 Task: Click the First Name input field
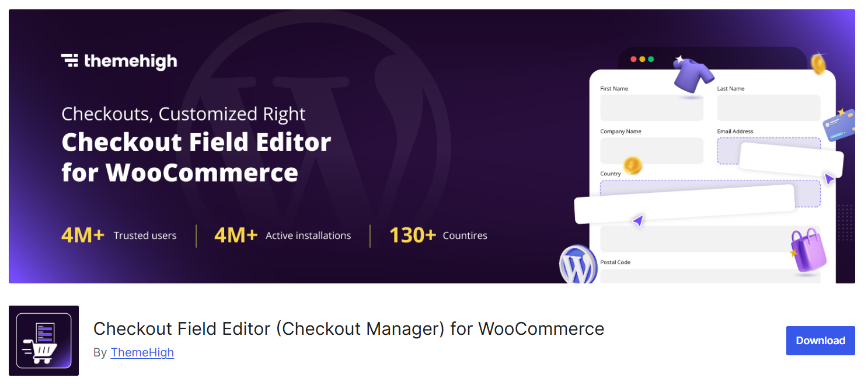point(651,108)
